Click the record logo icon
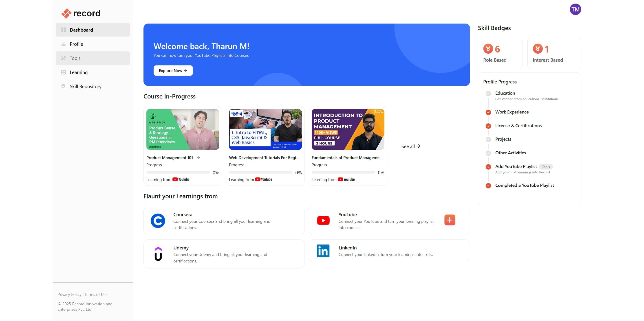Image resolution: width=644 pixels, height=321 pixels. pos(66,13)
